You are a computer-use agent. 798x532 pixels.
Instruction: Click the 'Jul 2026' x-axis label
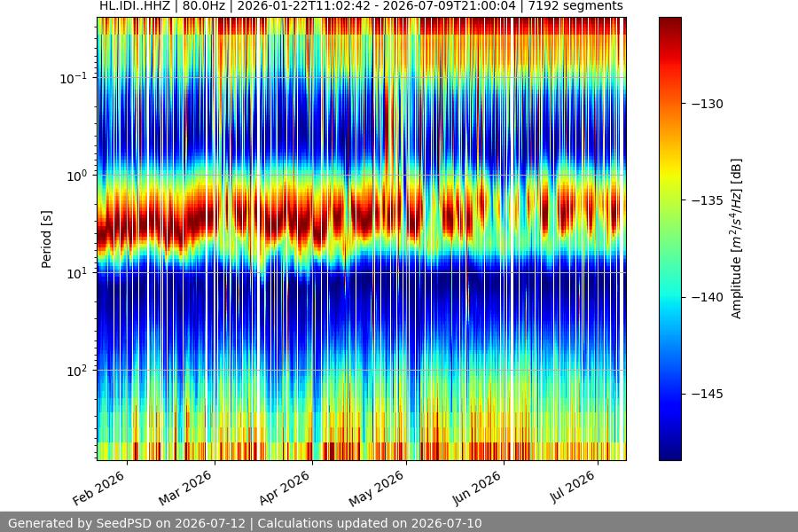coord(573,487)
